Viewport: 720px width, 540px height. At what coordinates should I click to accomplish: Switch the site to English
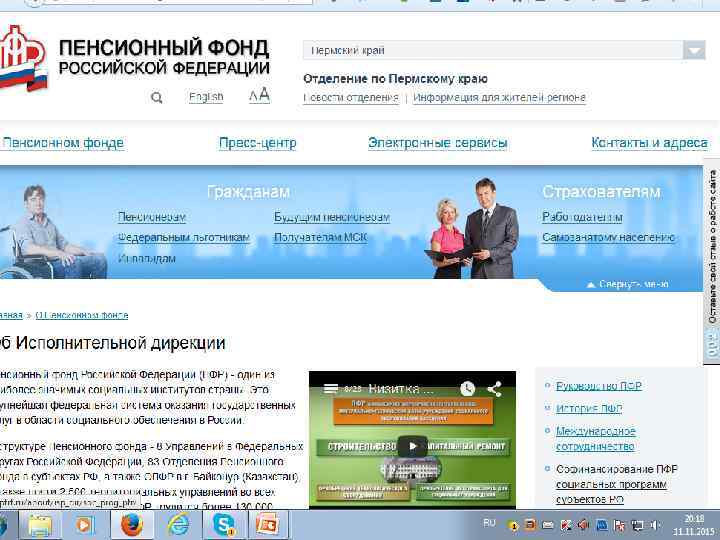point(206,97)
